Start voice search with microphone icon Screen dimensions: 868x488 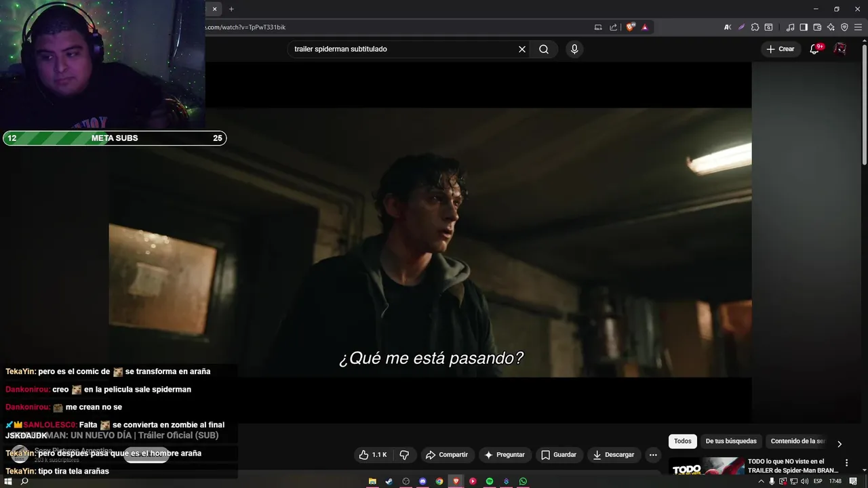click(x=574, y=49)
